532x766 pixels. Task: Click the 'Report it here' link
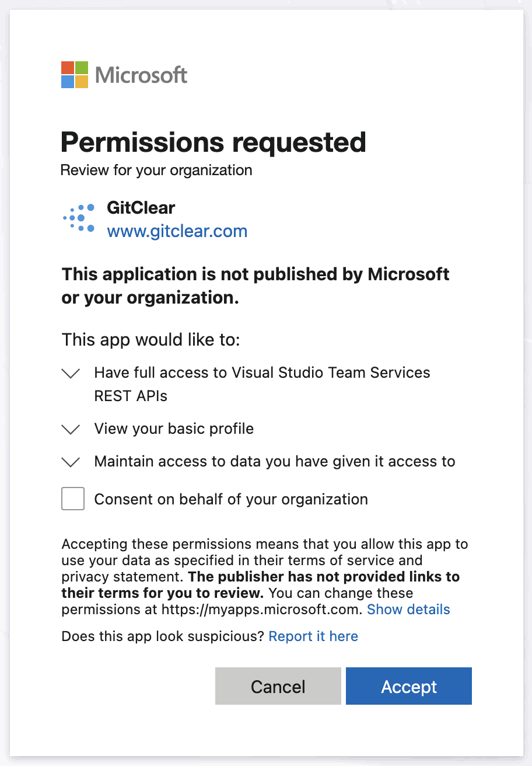pyautogui.click(x=313, y=636)
